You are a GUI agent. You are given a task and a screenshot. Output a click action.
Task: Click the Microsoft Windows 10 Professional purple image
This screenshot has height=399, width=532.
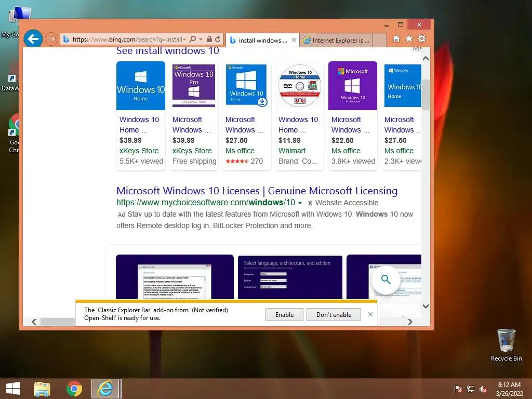353,86
